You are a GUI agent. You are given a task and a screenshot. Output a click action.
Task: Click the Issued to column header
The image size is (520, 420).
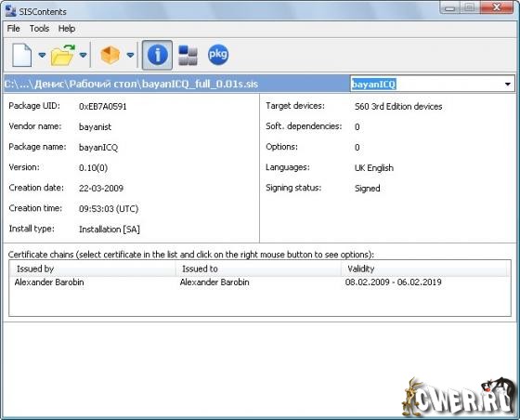258,269
